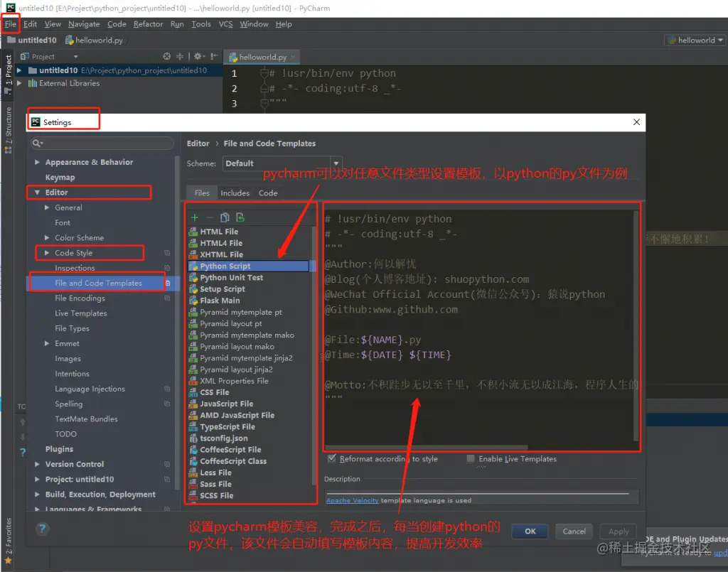
Task: Select the CoffeeScript Class template
Action: tap(233, 460)
